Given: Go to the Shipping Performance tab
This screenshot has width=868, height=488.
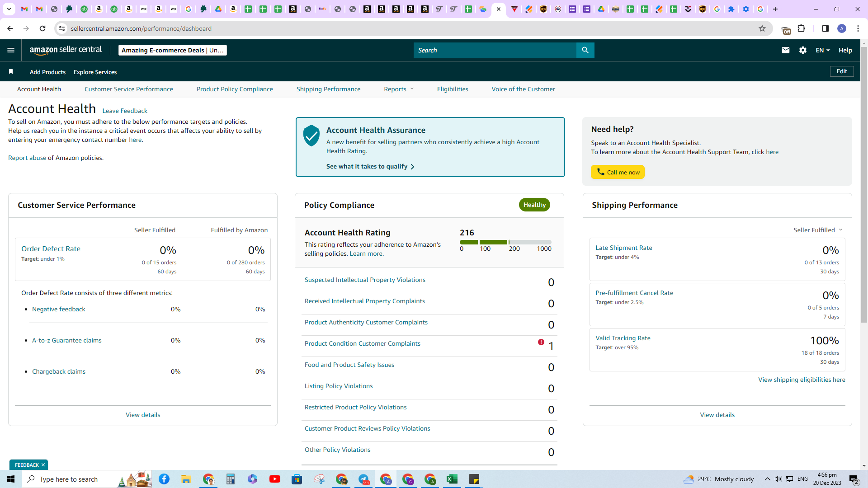Looking at the screenshot, I should pos(329,89).
